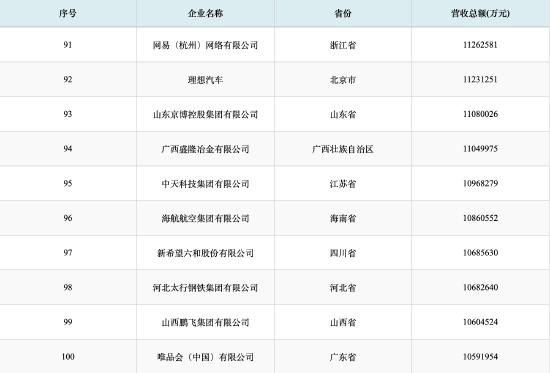The width and height of the screenshot is (550, 373).
Task: Select company 唯品会（中国）有限公司
Action: (205, 357)
